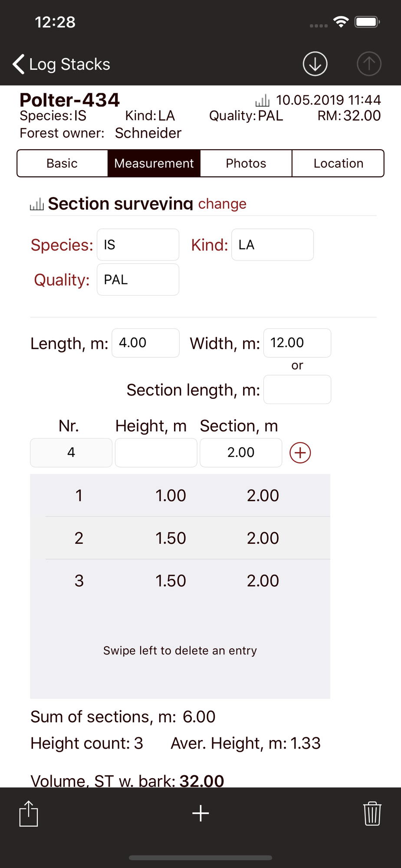Screen dimensions: 401x868
Task: Select entry row 2 with height 1.50
Action: (x=180, y=538)
